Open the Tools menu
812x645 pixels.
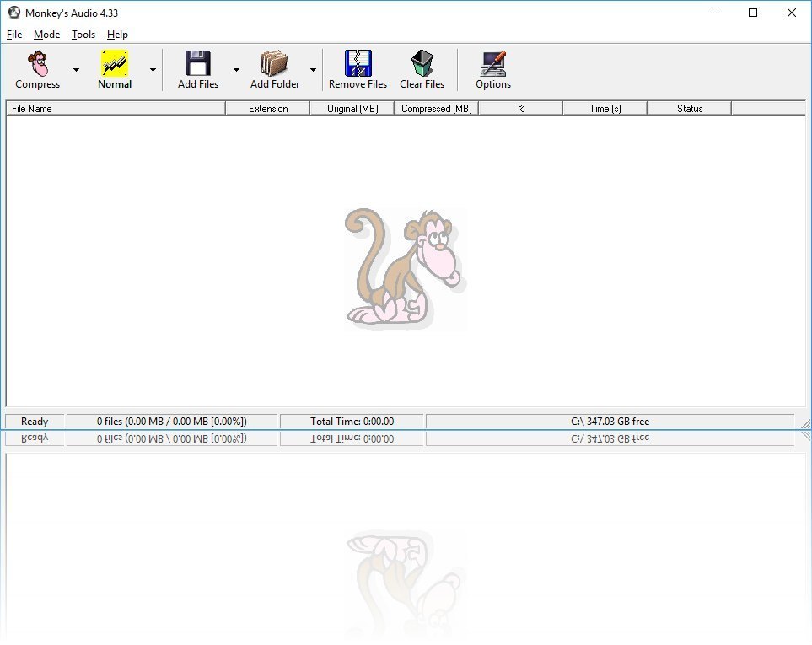tap(82, 35)
